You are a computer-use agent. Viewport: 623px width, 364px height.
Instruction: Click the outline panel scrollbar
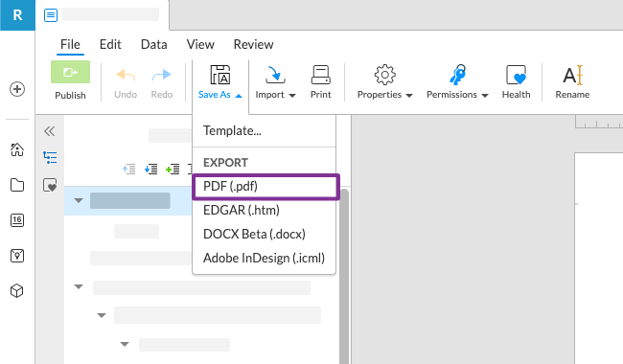[x=344, y=276]
